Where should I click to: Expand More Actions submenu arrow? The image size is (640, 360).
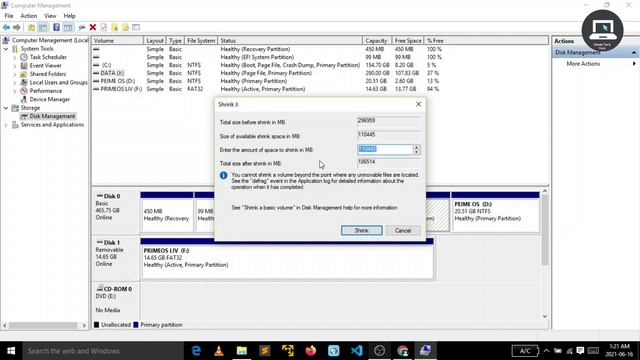point(634,64)
